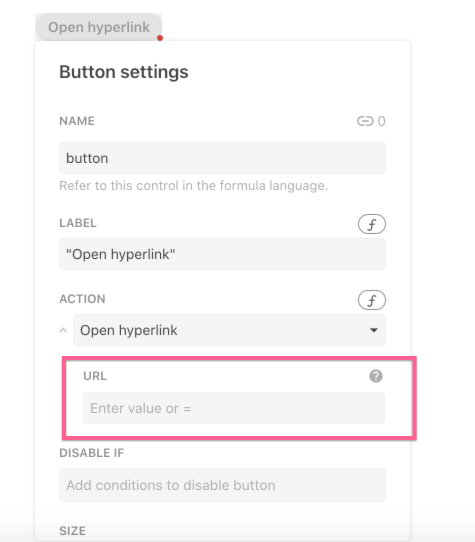475x542 pixels.
Task: Select the Button settings heading
Action: (x=124, y=72)
